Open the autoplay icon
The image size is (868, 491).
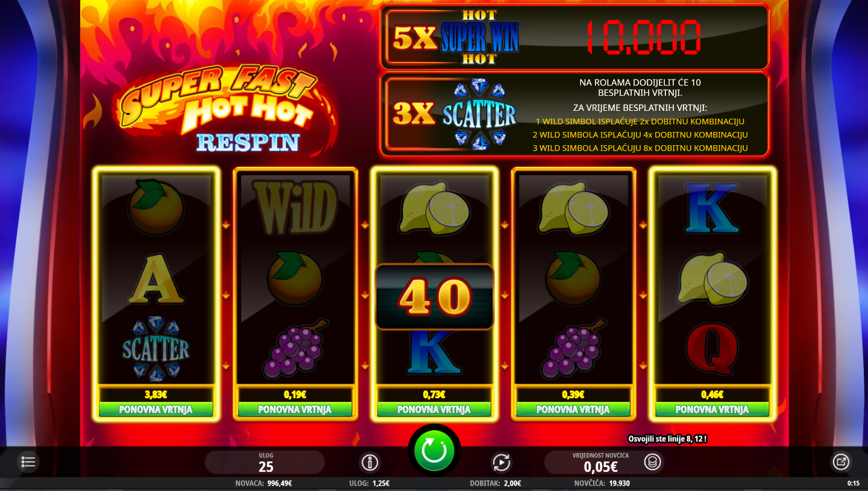pyautogui.click(x=502, y=463)
